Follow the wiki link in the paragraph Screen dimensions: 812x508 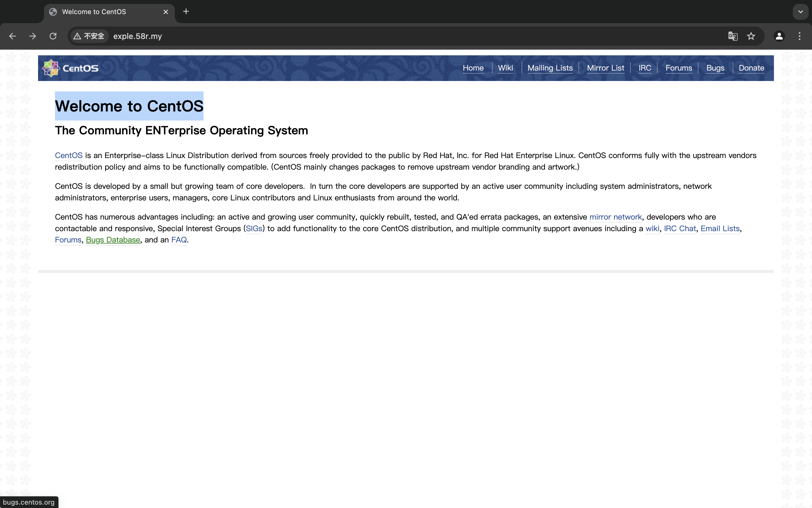click(652, 229)
